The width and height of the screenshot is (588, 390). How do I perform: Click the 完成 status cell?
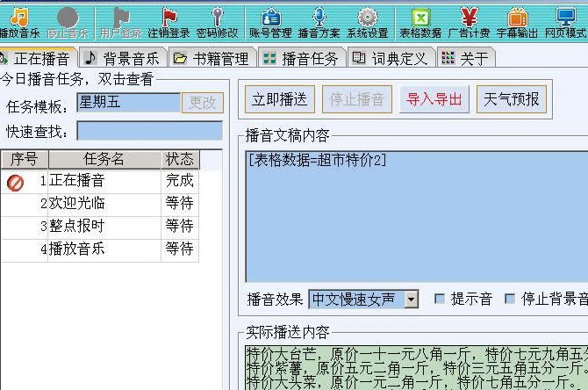pyautogui.click(x=180, y=181)
